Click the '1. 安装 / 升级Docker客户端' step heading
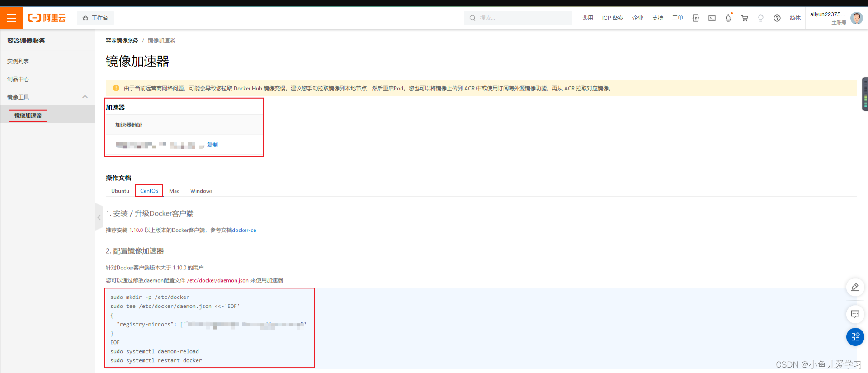This screenshot has height=373, width=868. (x=150, y=213)
